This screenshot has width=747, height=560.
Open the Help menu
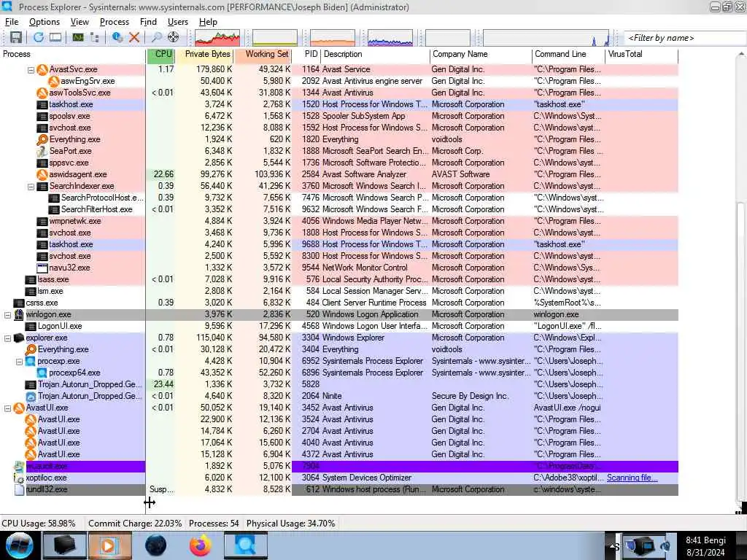tap(208, 22)
